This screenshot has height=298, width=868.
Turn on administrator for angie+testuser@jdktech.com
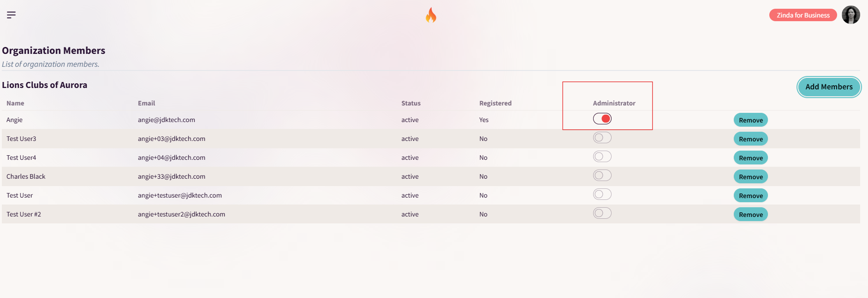tap(602, 194)
